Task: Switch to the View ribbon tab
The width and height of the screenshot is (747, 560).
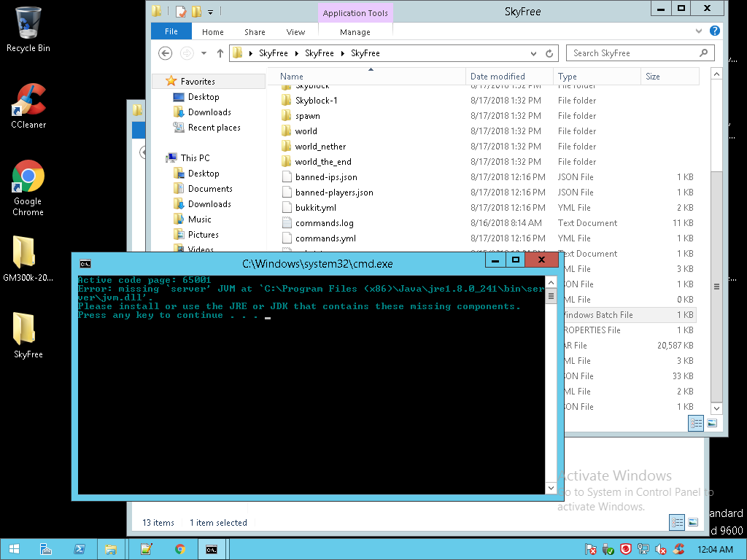Action: click(x=295, y=32)
